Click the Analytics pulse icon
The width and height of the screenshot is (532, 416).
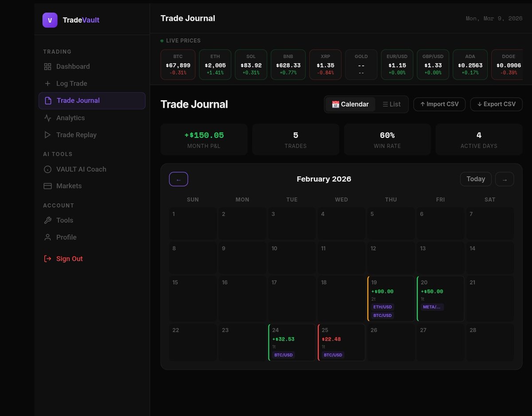point(47,118)
